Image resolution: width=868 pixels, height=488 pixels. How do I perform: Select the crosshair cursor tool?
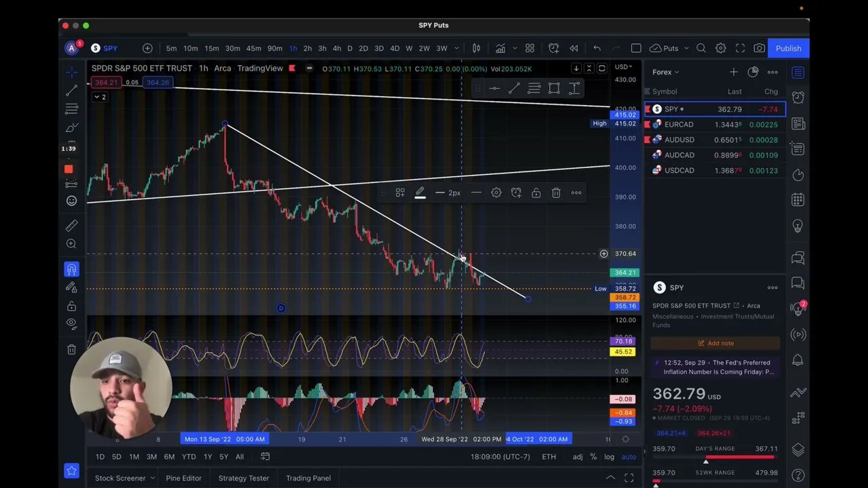pyautogui.click(x=71, y=70)
